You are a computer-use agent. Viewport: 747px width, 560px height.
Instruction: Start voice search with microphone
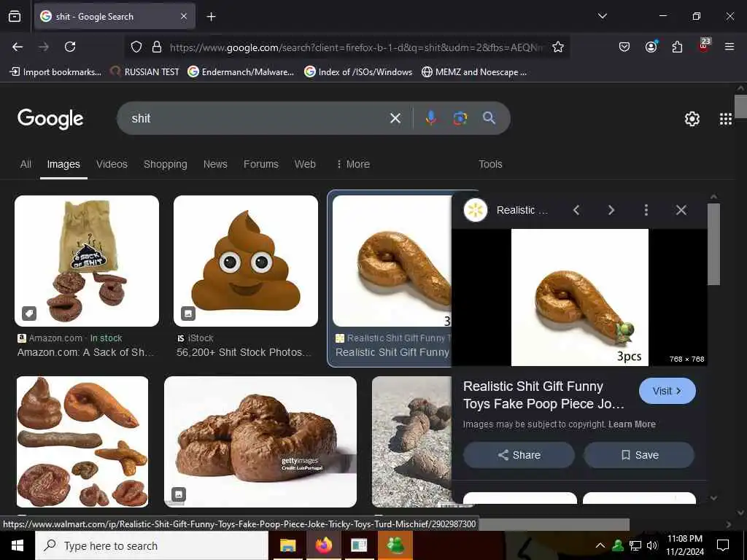(430, 118)
